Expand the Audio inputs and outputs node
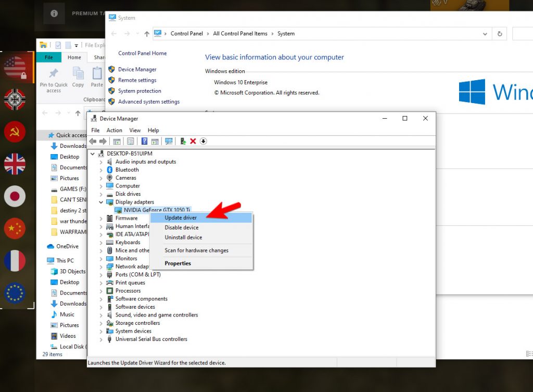This screenshot has width=533, height=392. [101, 162]
